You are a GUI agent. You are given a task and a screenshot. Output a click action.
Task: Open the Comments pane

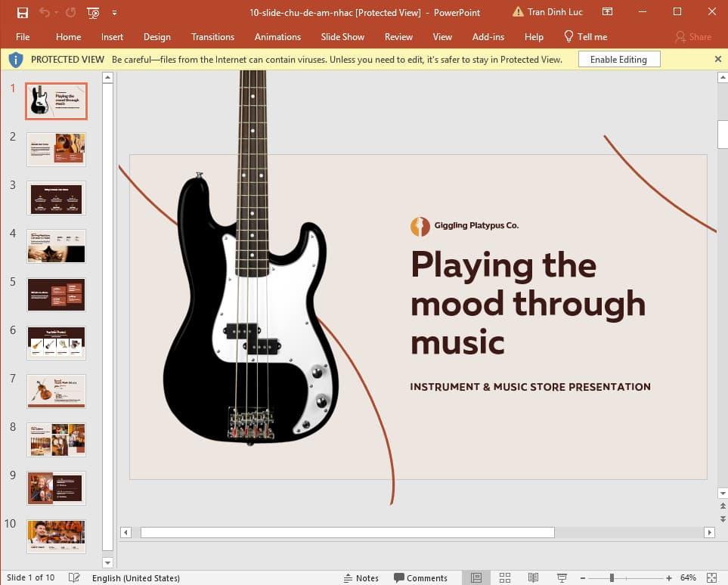coord(421,577)
